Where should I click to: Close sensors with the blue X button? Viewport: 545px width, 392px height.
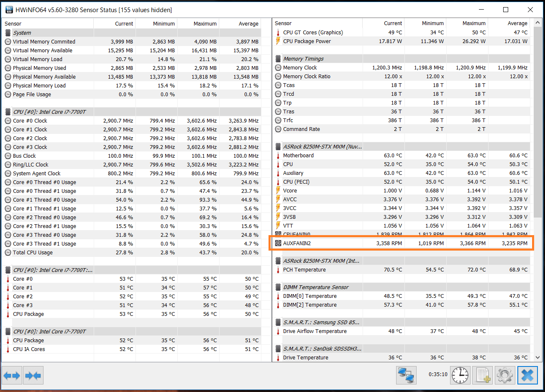527,375
